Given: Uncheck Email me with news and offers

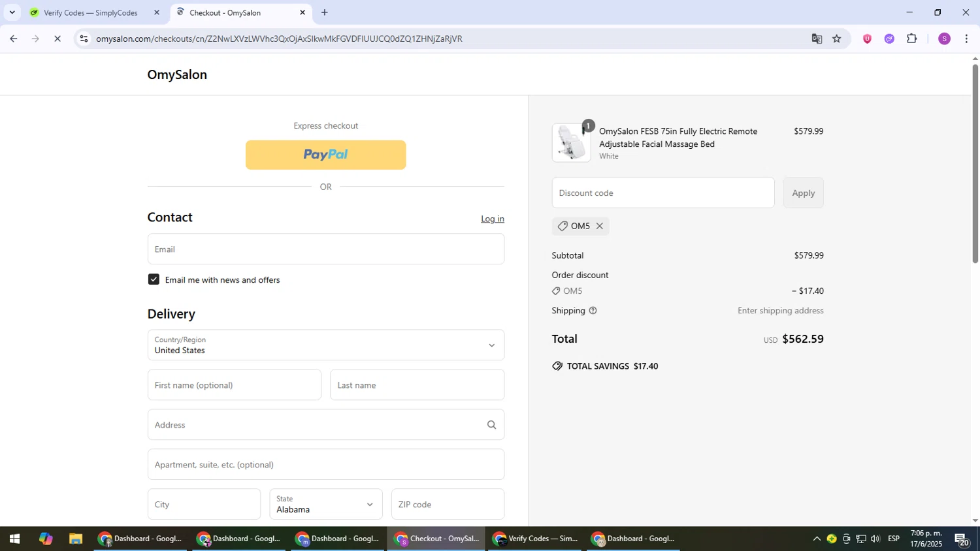Looking at the screenshot, I should click(154, 279).
